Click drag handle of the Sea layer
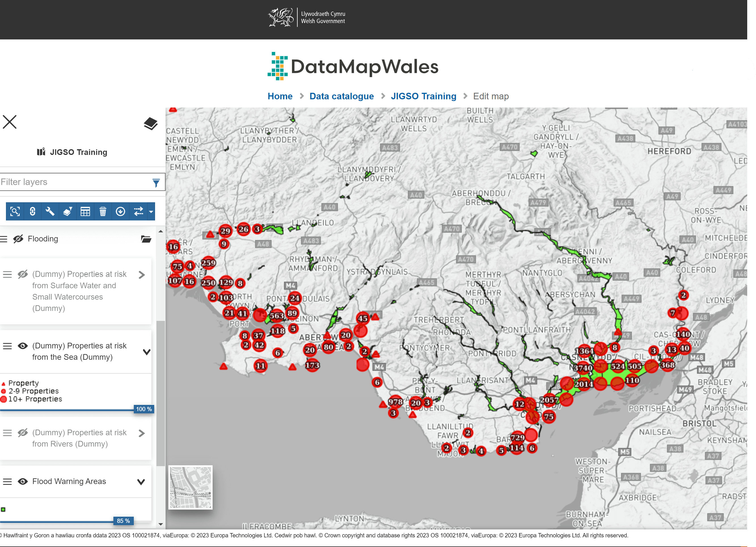 pyautogui.click(x=7, y=346)
